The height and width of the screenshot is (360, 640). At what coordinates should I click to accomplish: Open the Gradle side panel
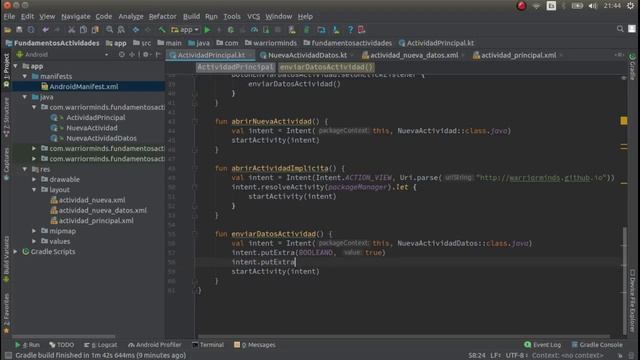pos(633,65)
